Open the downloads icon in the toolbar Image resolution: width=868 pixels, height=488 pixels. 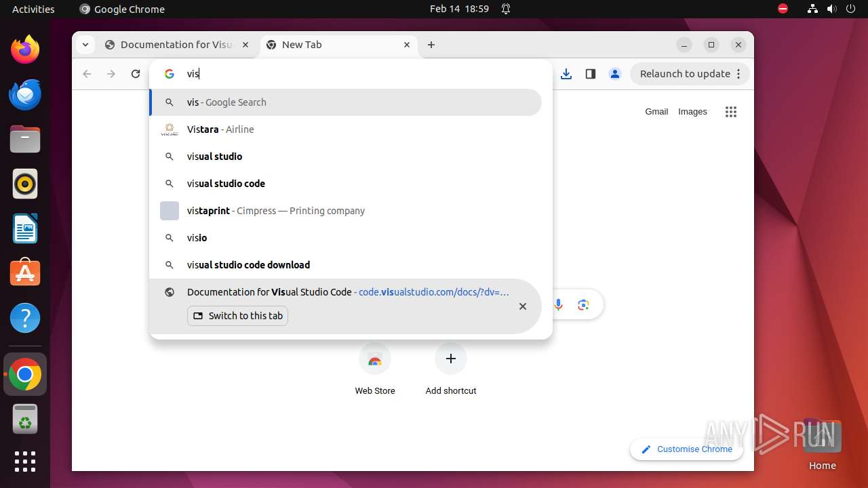[566, 74]
